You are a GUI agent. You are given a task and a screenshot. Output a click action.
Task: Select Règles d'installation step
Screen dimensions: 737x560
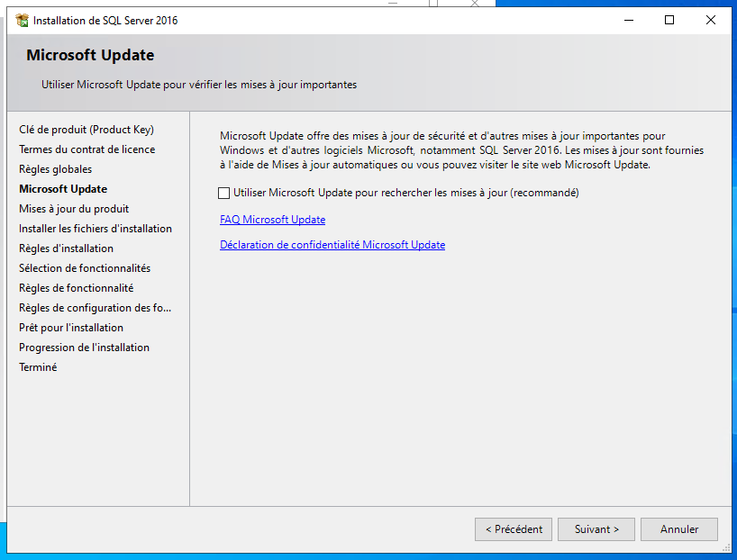67,248
